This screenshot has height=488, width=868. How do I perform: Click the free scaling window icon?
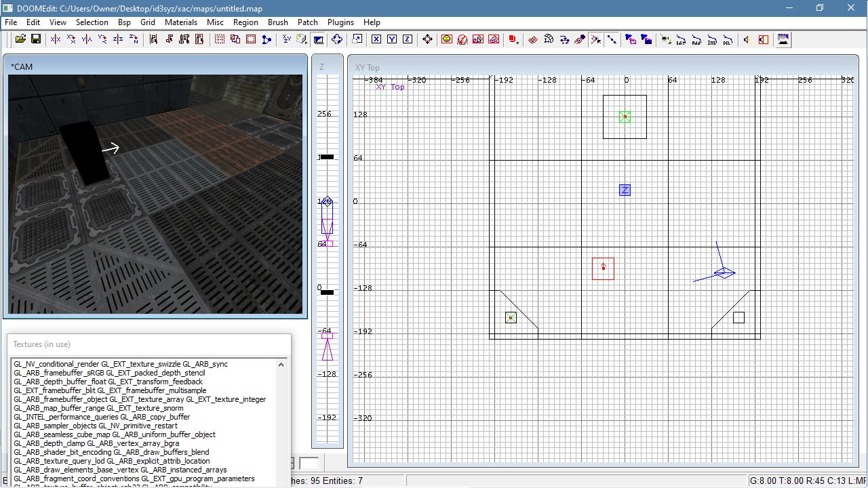click(357, 39)
